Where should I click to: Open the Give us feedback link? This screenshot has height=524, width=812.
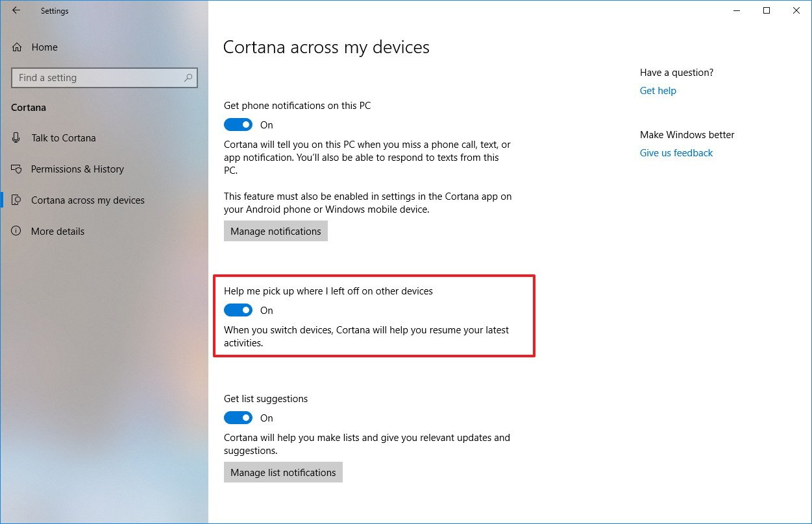coord(676,153)
